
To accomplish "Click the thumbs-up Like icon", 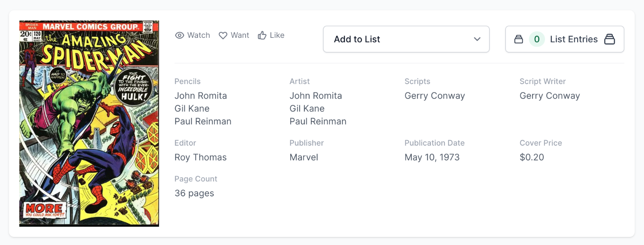I will [x=262, y=35].
